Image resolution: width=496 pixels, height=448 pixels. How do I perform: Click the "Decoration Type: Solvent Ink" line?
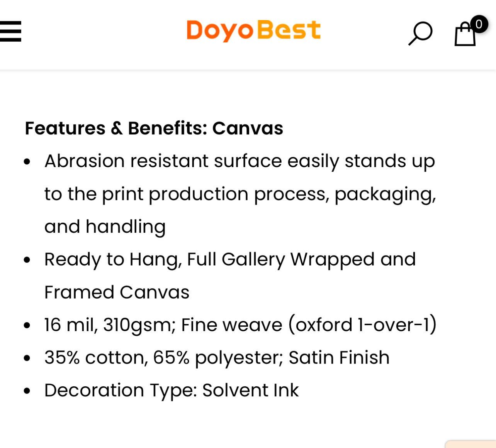click(x=172, y=391)
